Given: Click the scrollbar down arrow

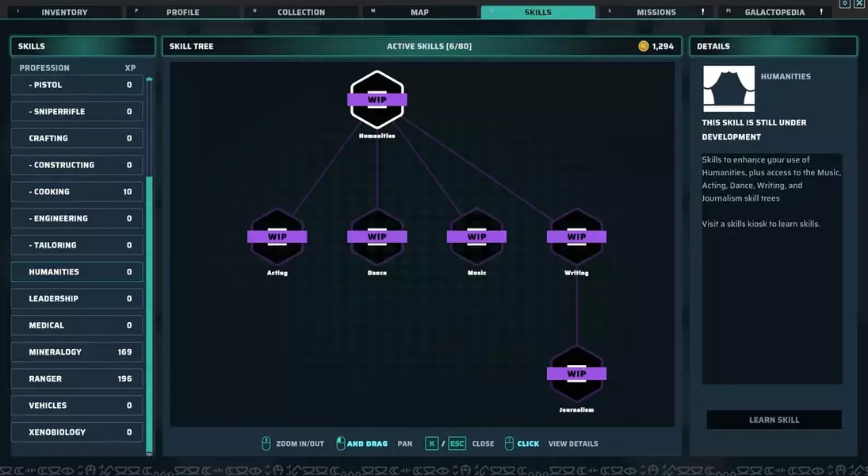Looking at the screenshot, I should click(149, 454).
